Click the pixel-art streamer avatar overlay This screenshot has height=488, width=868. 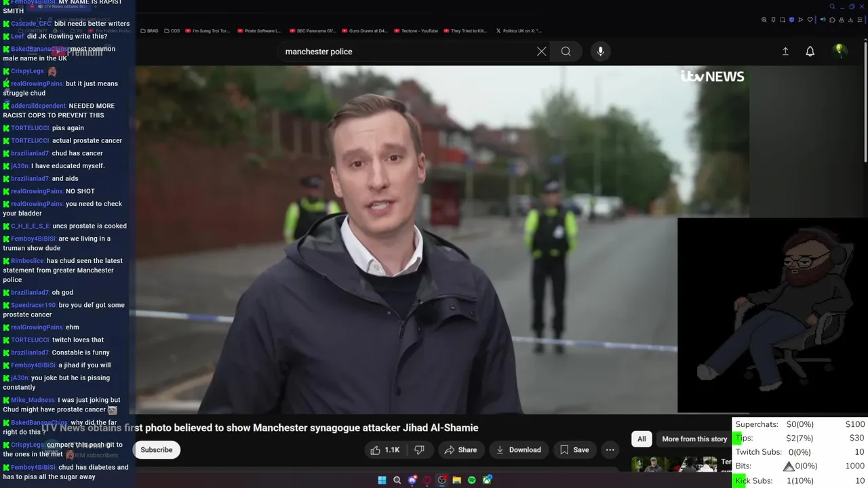tap(772, 314)
